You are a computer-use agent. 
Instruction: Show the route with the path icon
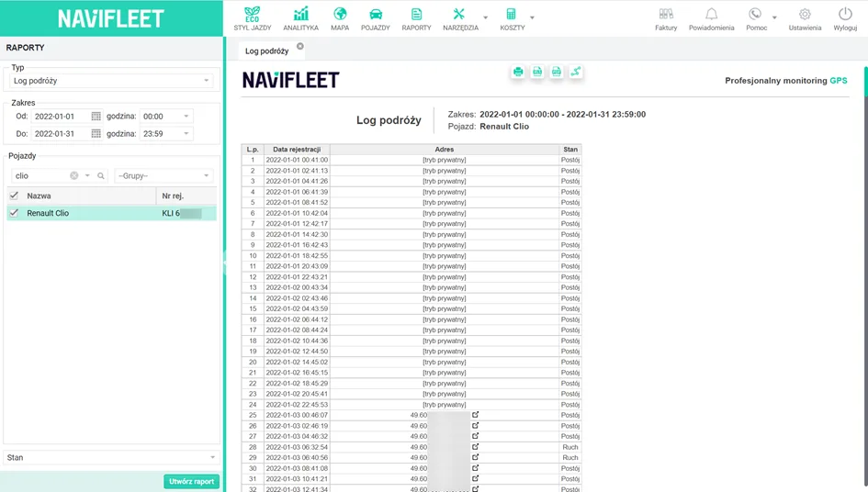coord(576,72)
